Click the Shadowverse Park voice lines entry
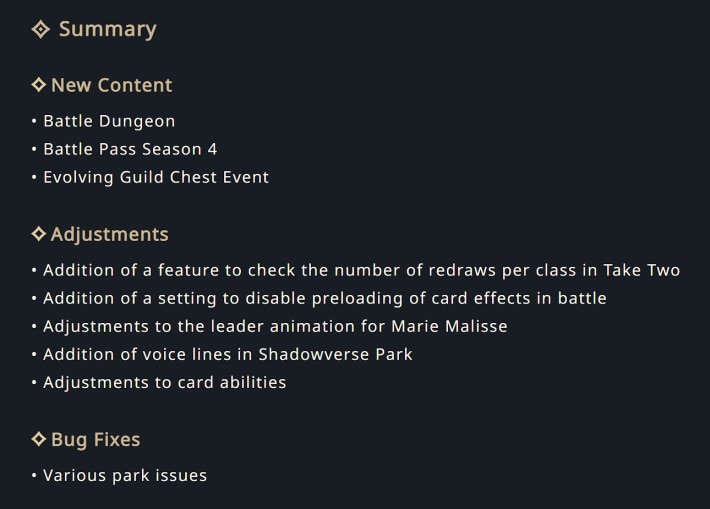 click(x=228, y=354)
